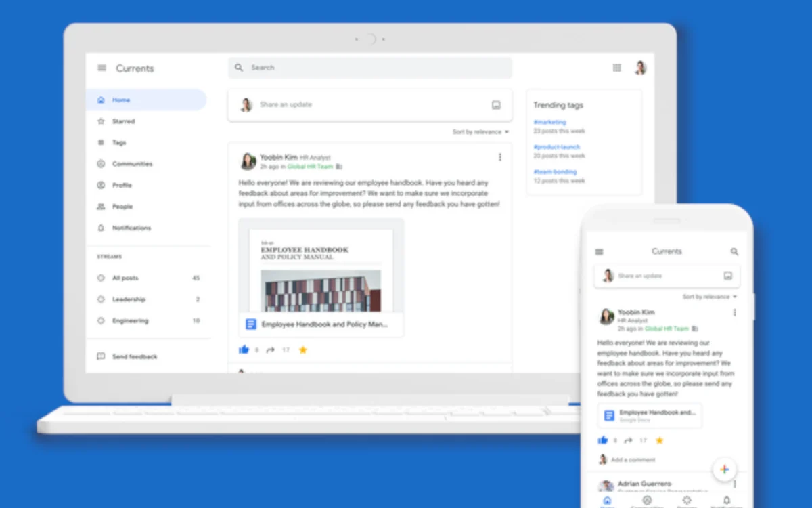Screen dimensions: 812x508
Task: Tap the Home tab in phone bottom bar
Action: [607, 501]
